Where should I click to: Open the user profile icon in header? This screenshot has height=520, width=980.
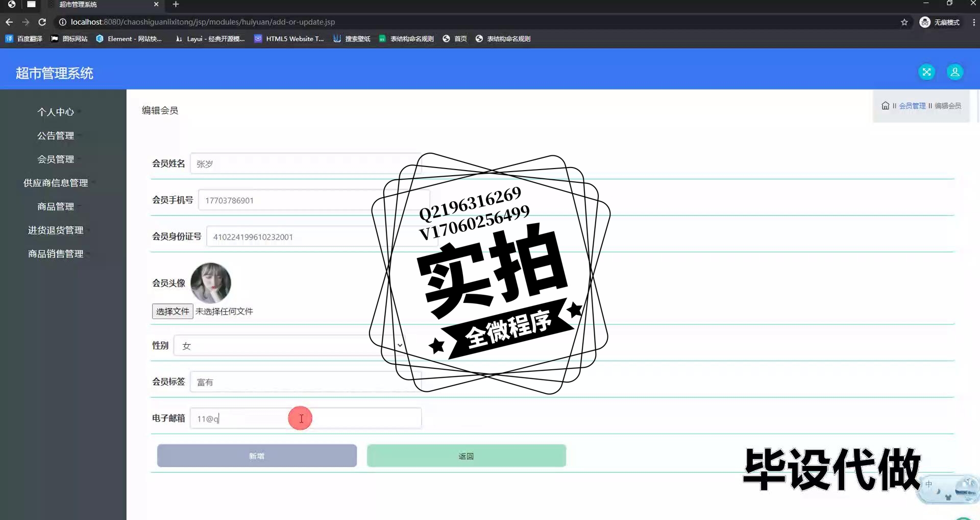point(954,72)
